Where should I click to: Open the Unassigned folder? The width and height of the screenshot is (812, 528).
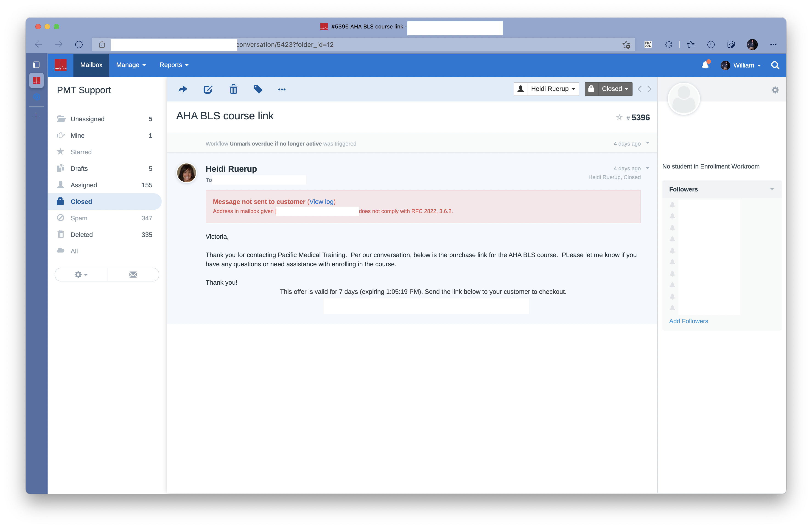click(x=87, y=119)
